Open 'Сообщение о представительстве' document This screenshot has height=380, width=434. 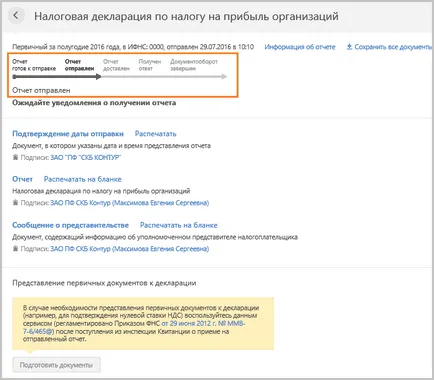70,225
